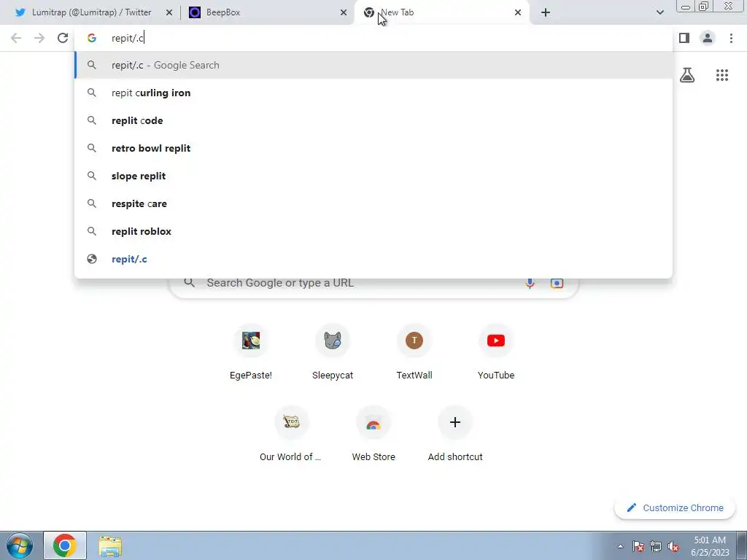Screen dimensions: 747x560
Task: Open network status tray icon
Action: 656,546
